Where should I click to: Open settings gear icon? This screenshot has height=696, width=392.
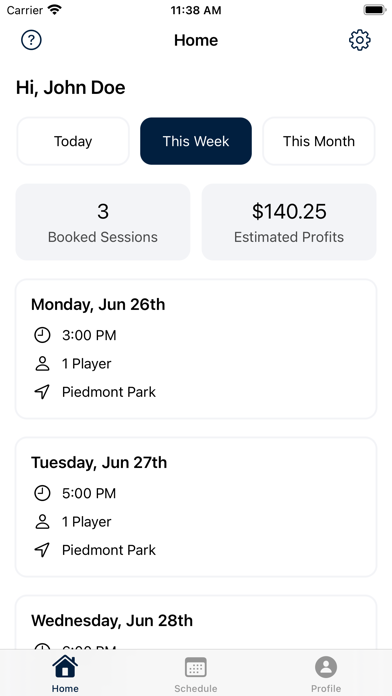tap(360, 40)
